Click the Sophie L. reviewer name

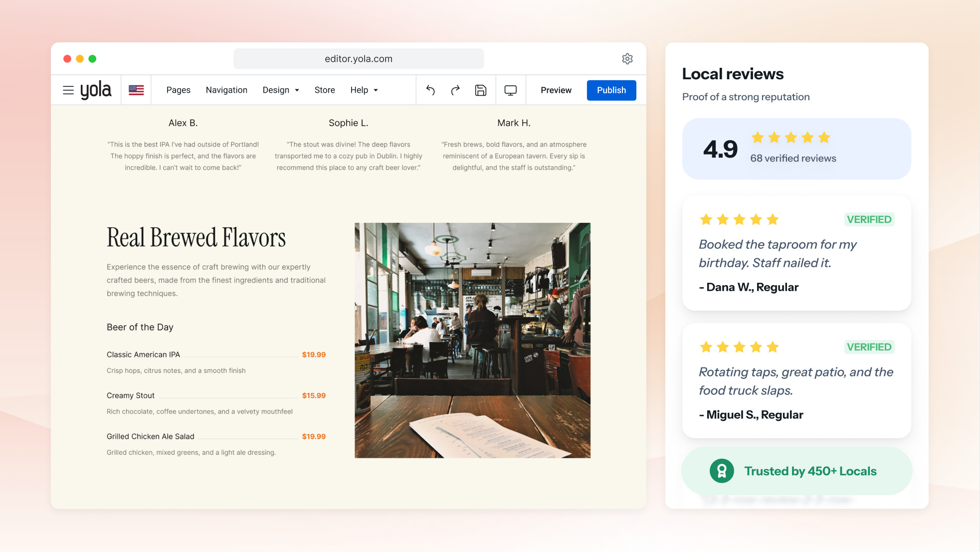point(349,123)
